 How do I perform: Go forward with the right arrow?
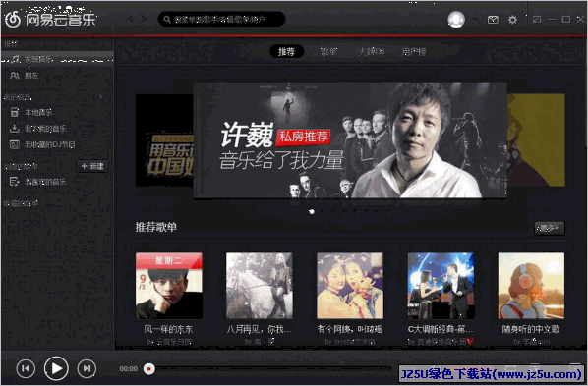coord(145,19)
